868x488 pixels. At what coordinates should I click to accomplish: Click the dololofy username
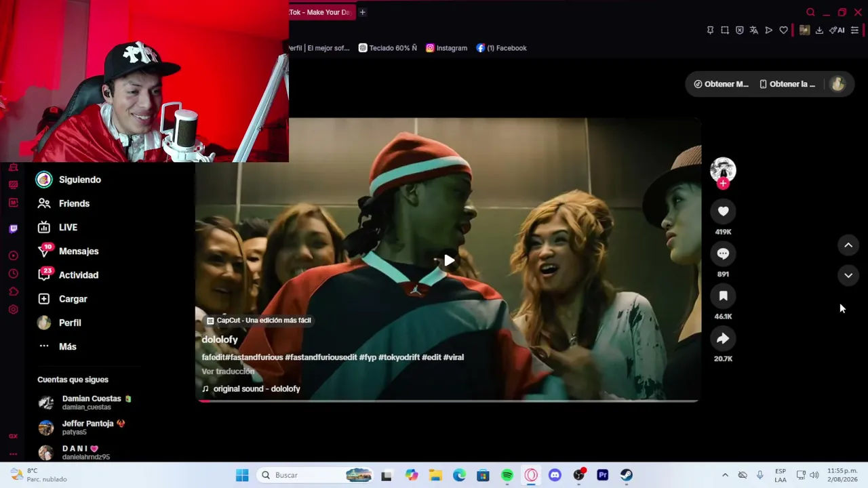(x=220, y=340)
